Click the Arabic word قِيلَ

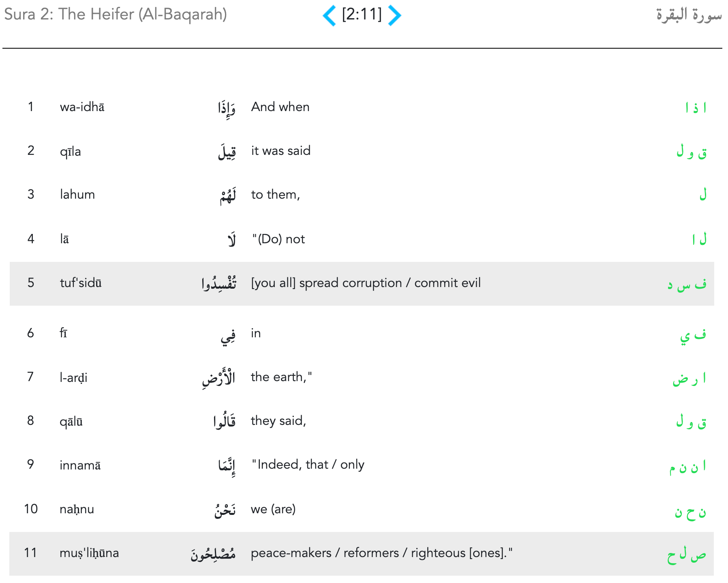tap(227, 152)
